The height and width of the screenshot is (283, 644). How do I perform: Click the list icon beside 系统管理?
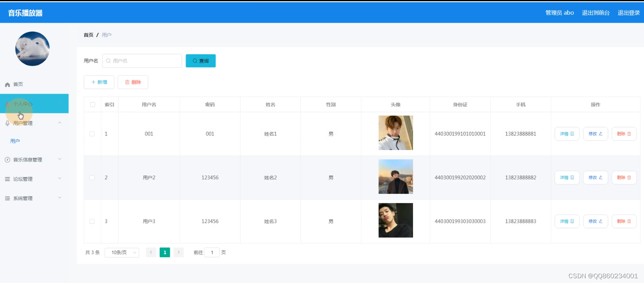pyautogui.click(x=7, y=198)
